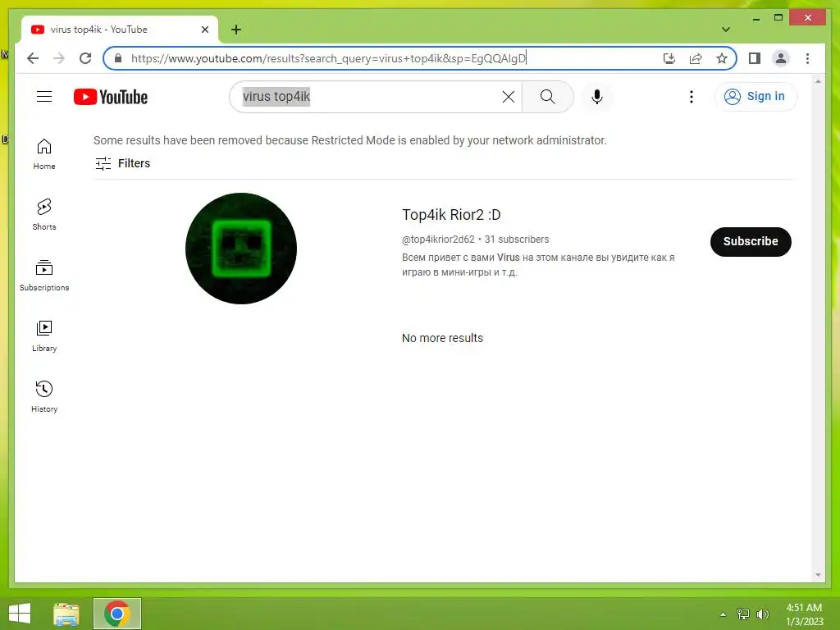Expand the tab search chevron
Image resolution: width=840 pixels, height=630 pixels.
(x=725, y=30)
